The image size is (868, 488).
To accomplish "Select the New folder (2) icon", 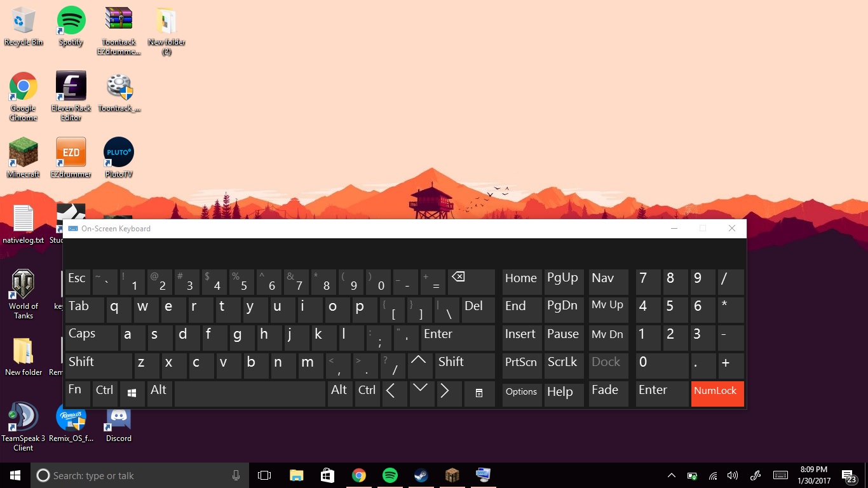I will point(166,31).
